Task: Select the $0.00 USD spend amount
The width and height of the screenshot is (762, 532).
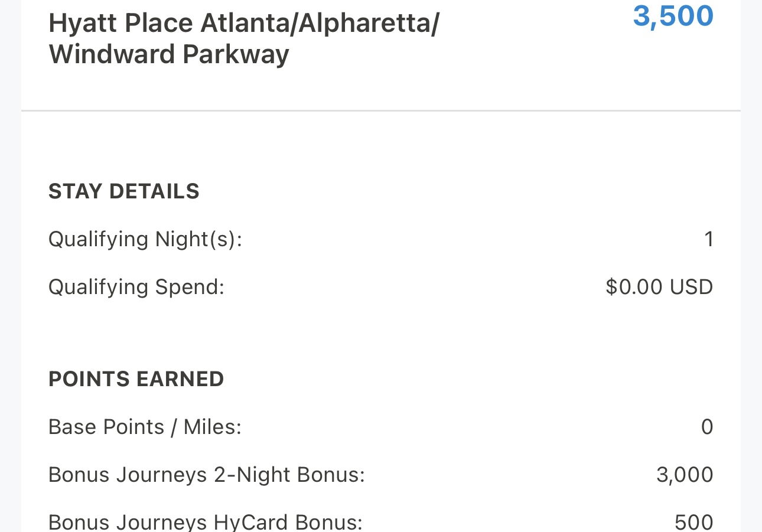Action: point(659,287)
